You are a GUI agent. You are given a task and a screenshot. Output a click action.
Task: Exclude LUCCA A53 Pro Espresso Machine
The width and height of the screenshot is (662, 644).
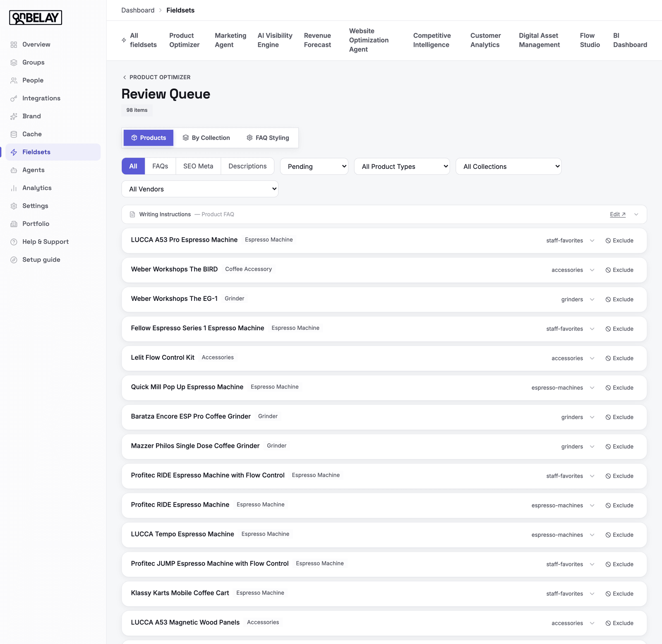(x=619, y=240)
